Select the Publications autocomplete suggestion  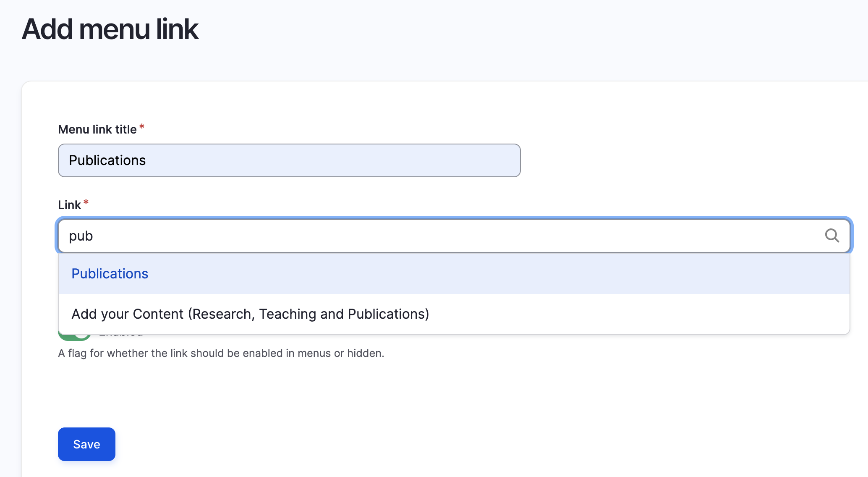(x=110, y=274)
